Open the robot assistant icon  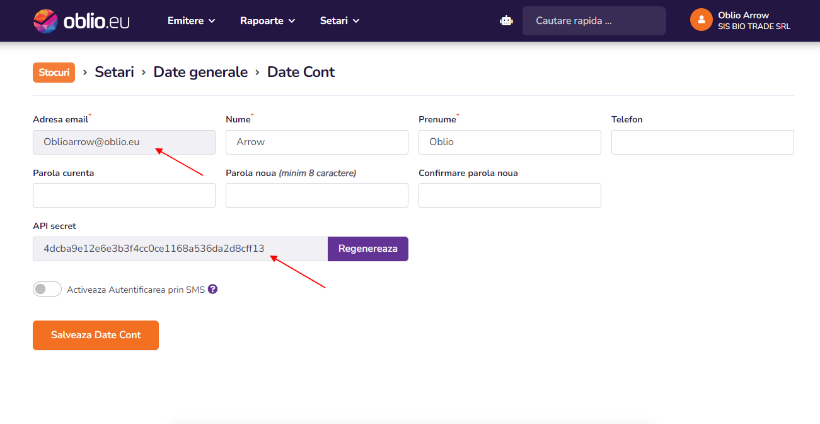pyautogui.click(x=506, y=21)
